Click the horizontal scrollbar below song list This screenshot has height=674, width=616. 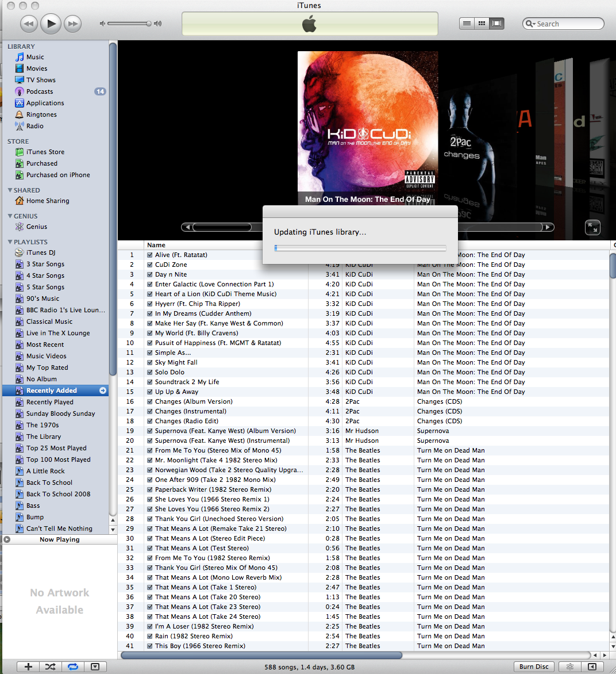tap(261, 655)
